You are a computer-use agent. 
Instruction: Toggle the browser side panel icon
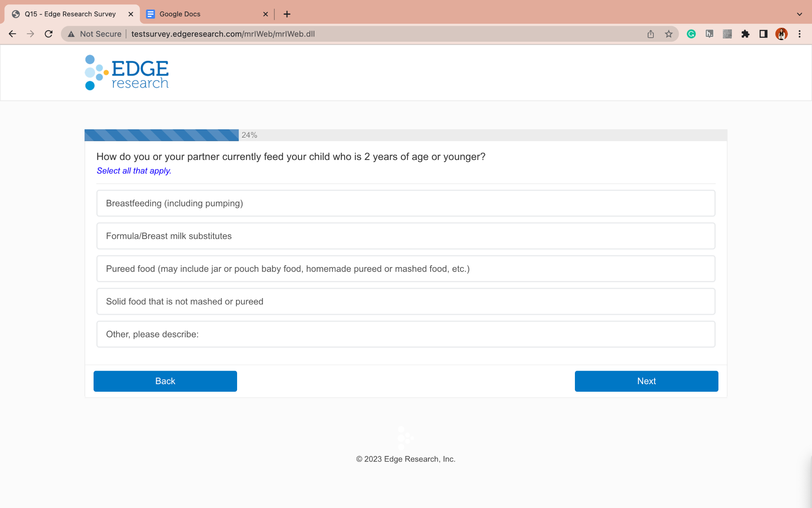[x=763, y=34]
